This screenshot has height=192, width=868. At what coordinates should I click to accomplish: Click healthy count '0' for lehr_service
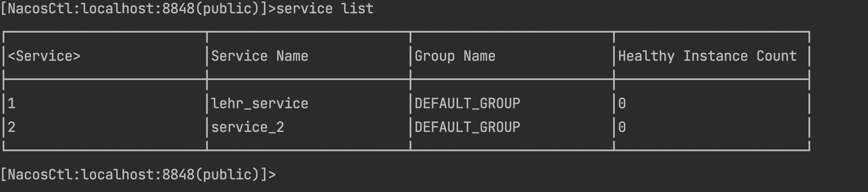click(x=622, y=103)
